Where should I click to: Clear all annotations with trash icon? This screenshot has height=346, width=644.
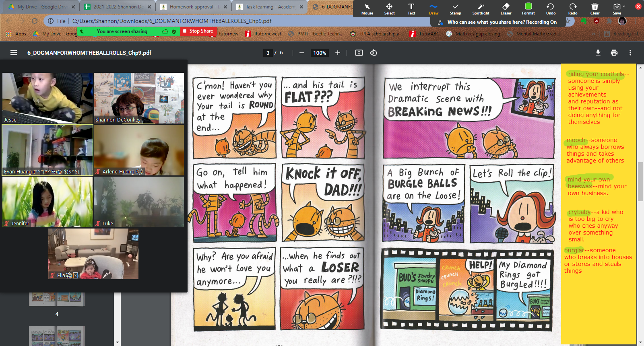tap(595, 9)
